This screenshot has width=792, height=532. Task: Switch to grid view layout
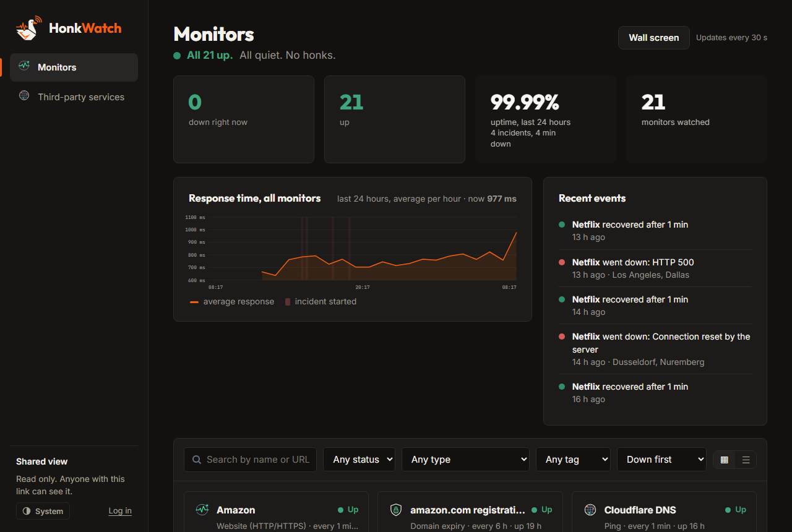tap(725, 460)
